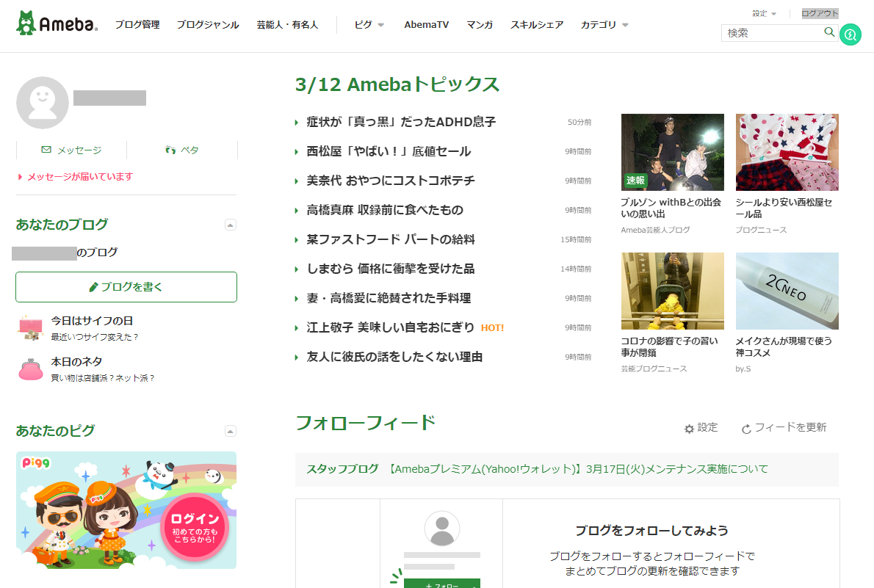Screen dimensions: 874x588
Task: Click the gear 設定 in follow feed
Action: (x=701, y=427)
